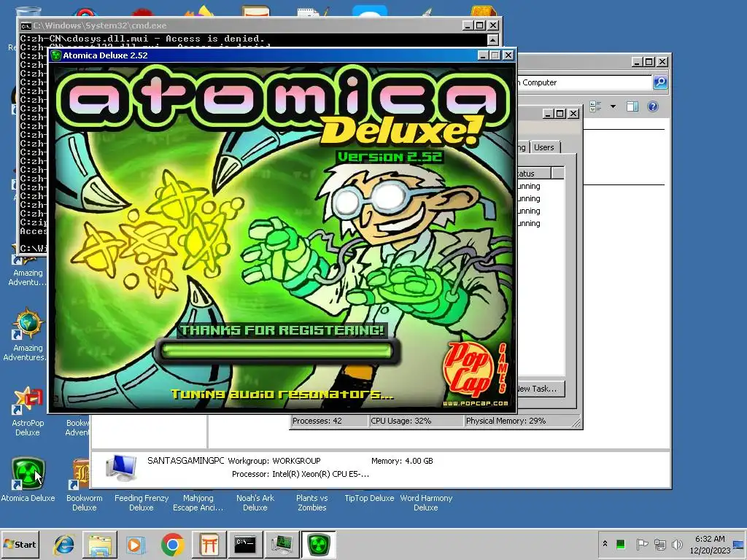Click the Processor: Intel(R) Xeon(R) text
This screenshot has height=560, width=747.
(301, 474)
